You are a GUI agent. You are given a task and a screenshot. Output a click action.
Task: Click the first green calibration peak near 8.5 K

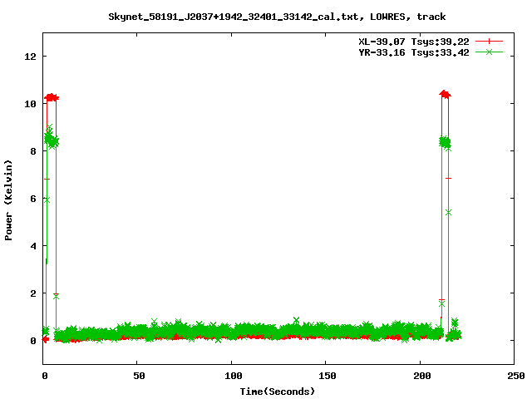[52, 139]
